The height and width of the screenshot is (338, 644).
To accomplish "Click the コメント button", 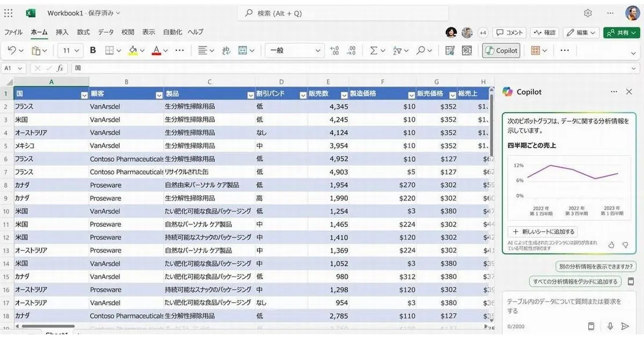I will coord(509,33).
